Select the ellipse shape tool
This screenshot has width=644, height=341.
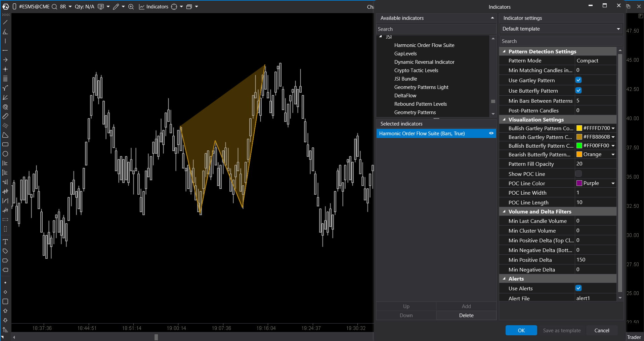(x=5, y=154)
